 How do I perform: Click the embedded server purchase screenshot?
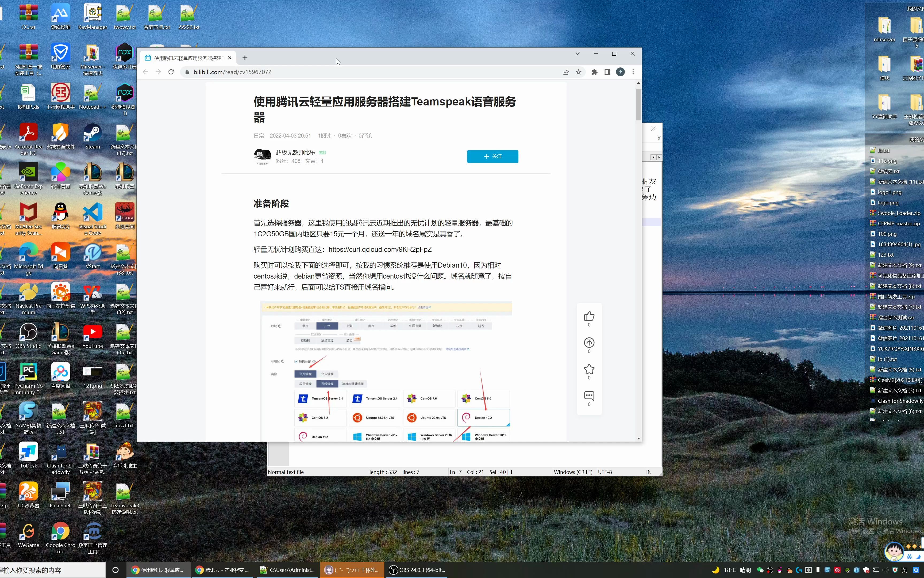pyautogui.click(x=386, y=371)
